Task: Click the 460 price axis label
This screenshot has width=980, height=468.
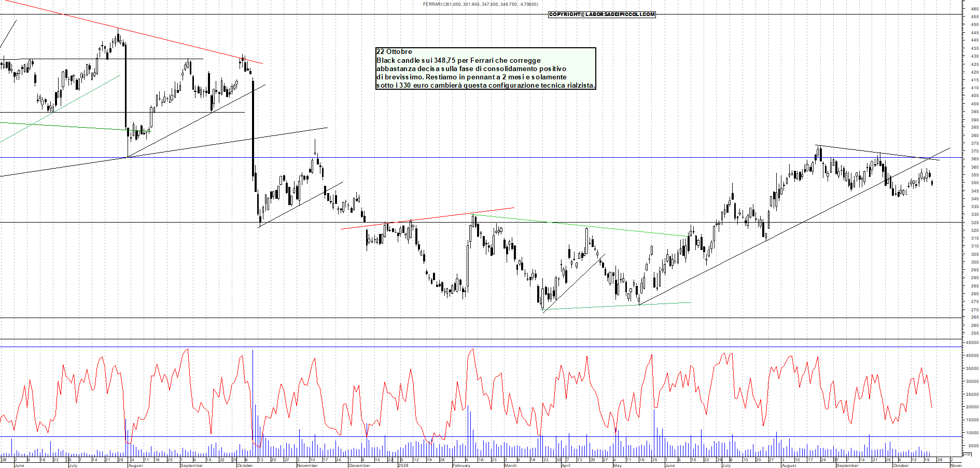Action: tap(974, 9)
